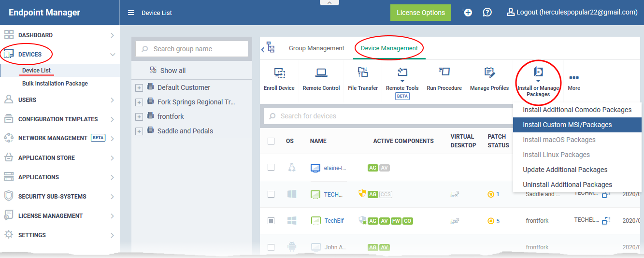Sort by ACTIVE COMPONENTS column header
The width and height of the screenshot is (644, 258).
point(403,141)
